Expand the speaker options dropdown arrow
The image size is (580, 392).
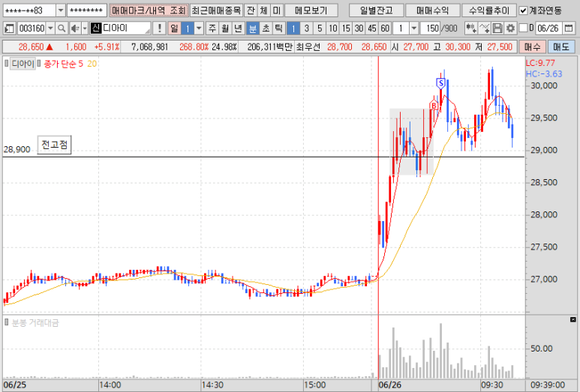[85, 28]
